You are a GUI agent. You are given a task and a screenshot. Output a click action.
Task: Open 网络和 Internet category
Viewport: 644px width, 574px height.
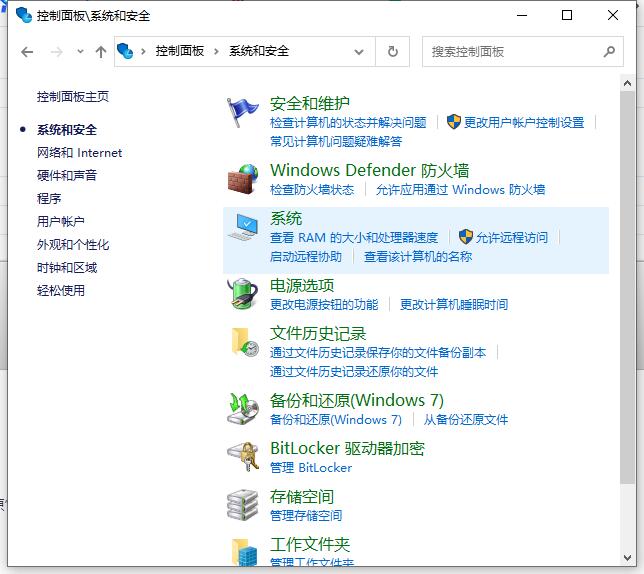pos(79,153)
